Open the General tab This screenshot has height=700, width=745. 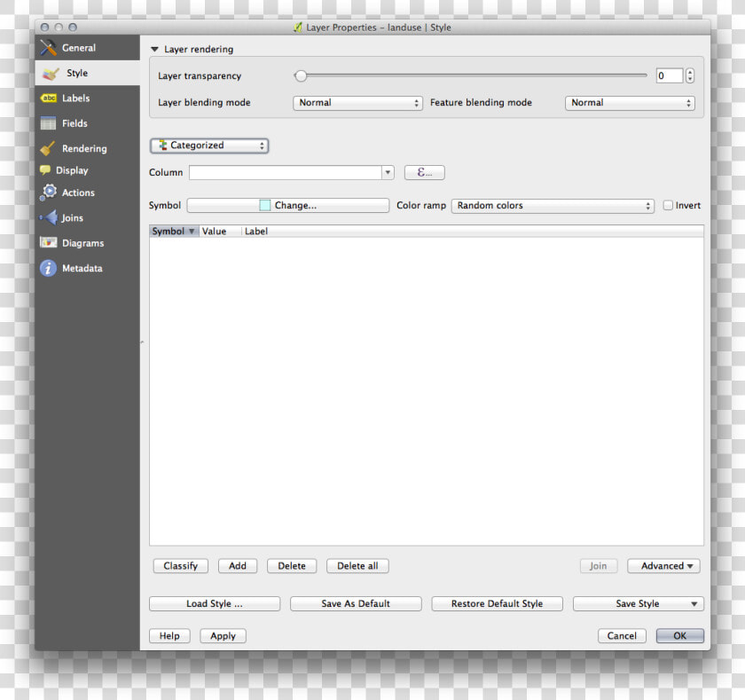click(x=88, y=48)
